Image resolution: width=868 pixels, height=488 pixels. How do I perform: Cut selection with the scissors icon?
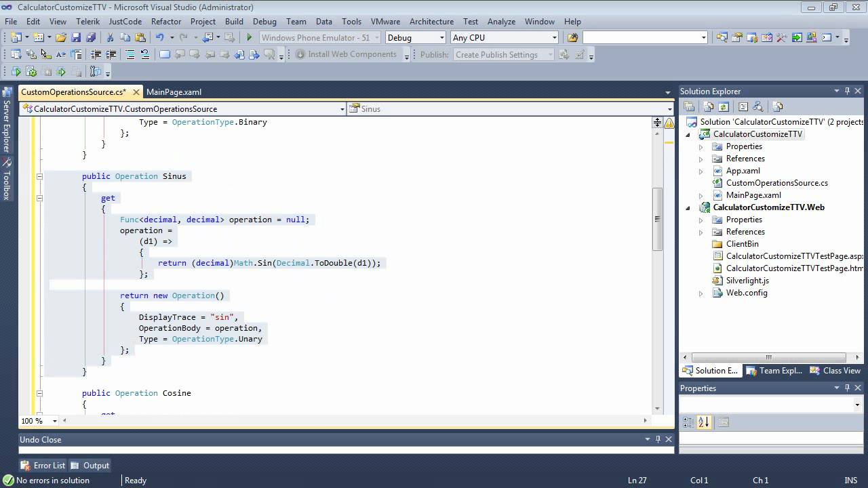(x=110, y=38)
